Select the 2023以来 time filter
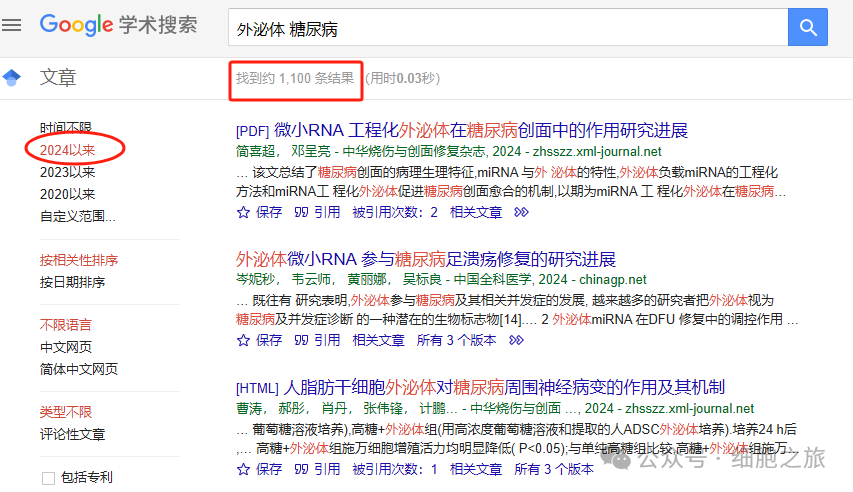 pyautogui.click(x=67, y=171)
